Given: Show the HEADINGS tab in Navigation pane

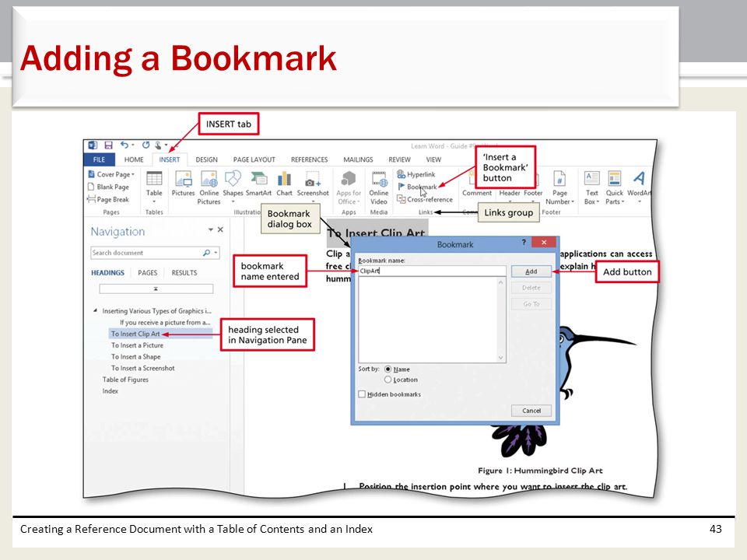Looking at the screenshot, I should coord(107,272).
